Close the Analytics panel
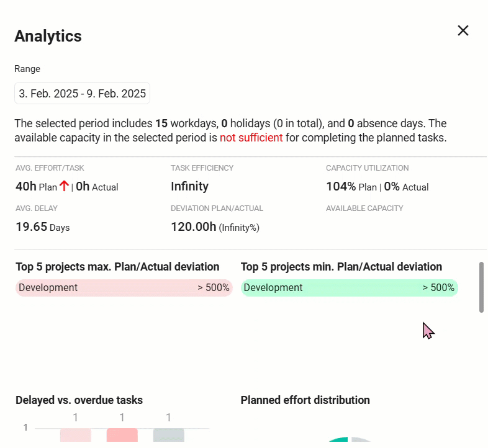488x448 pixels. [463, 30]
